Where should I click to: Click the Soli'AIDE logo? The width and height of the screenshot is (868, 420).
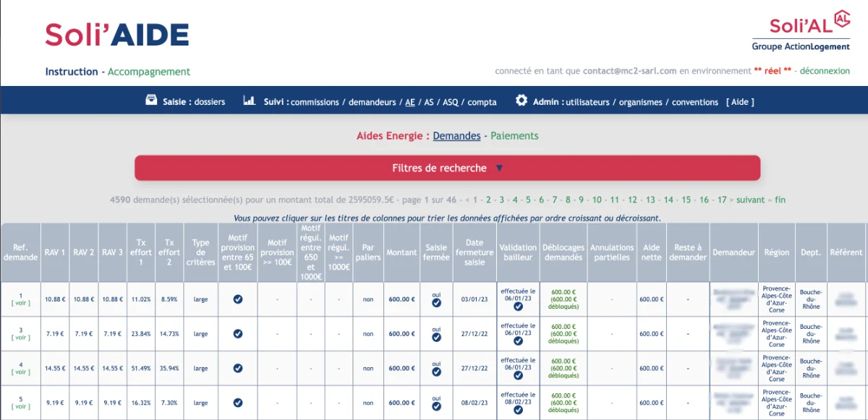[x=117, y=35]
